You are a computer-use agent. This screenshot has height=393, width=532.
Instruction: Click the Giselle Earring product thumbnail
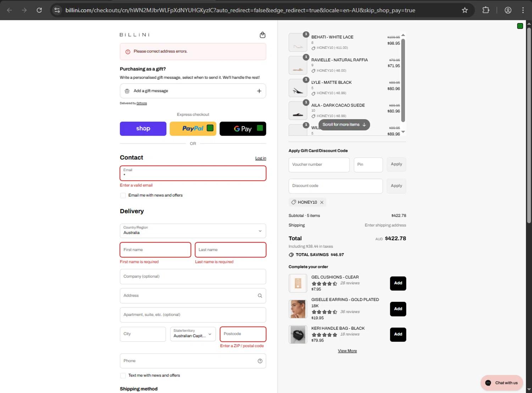pyautogui.click(x=298, y=309)
